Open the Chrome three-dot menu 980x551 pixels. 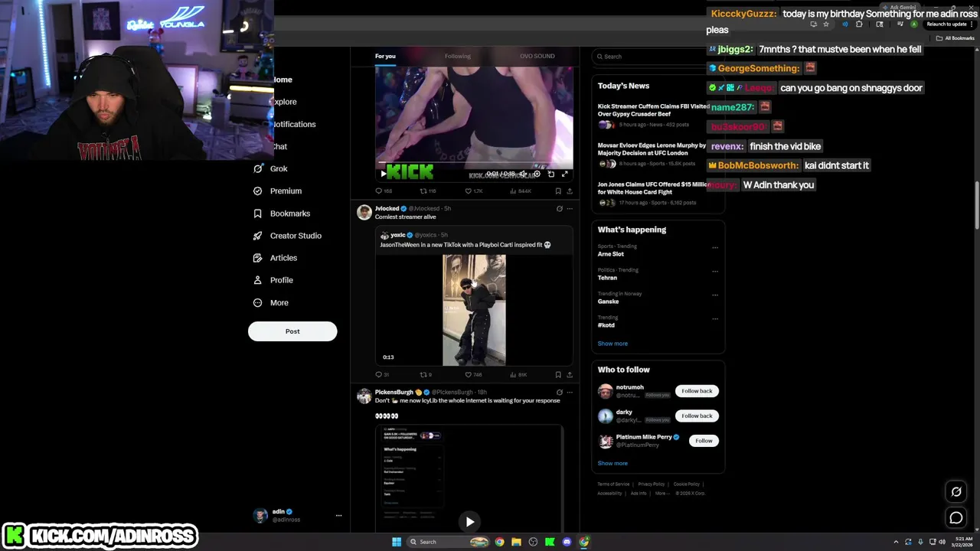click(972, 24)
